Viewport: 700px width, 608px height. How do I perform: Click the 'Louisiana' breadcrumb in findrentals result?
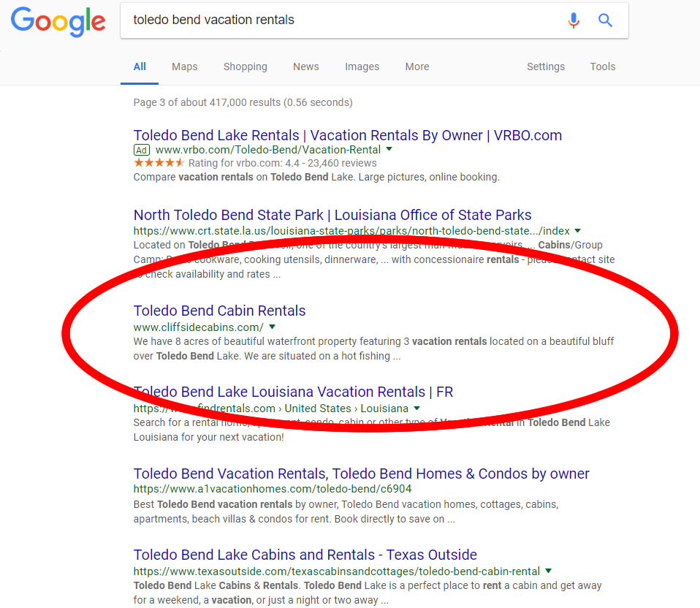[x=384, y=408]
